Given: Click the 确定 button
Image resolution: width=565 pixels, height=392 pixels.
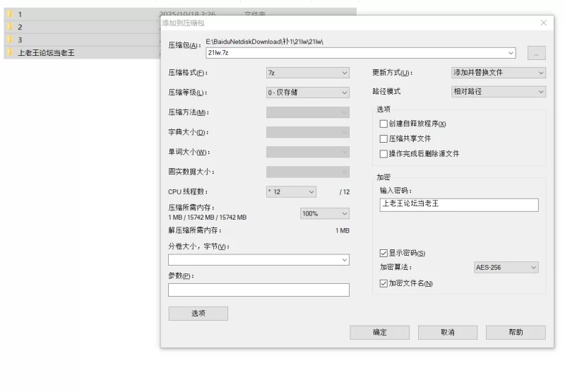Looking at the screenshot, I should pos(379,332).
